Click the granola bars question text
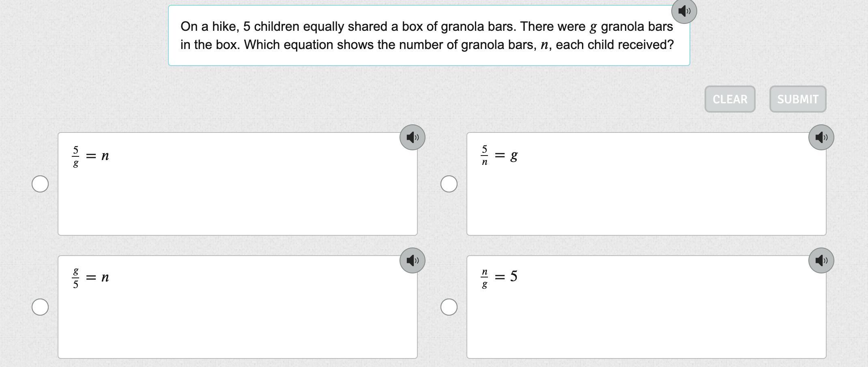Image resolution: width=868 pixels, height=367 pixels. coord(427,36)
